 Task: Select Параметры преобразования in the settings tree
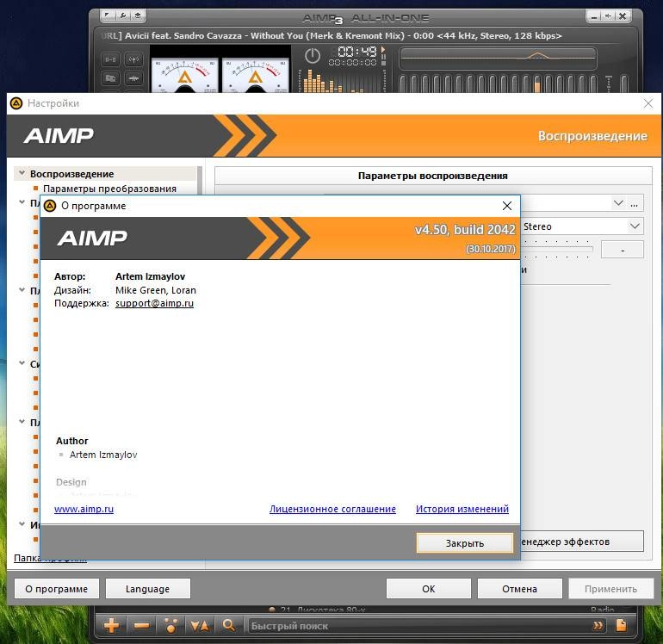109,189
